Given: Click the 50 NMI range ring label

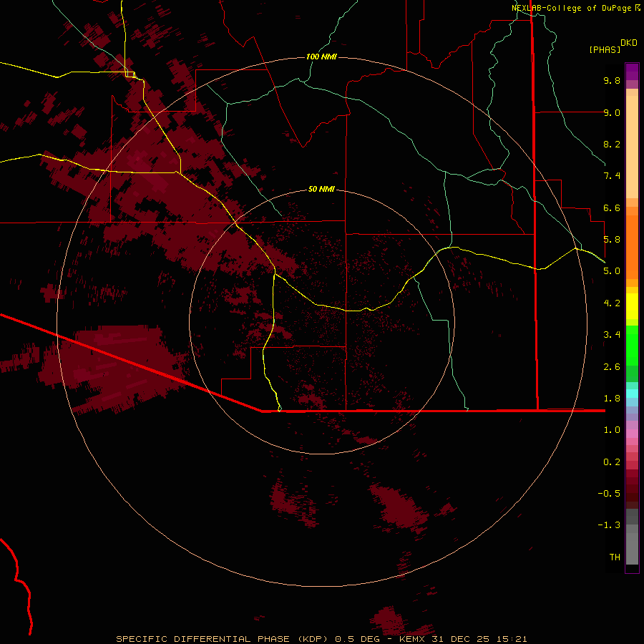Looking at the screenshot, I should point(321,189).
